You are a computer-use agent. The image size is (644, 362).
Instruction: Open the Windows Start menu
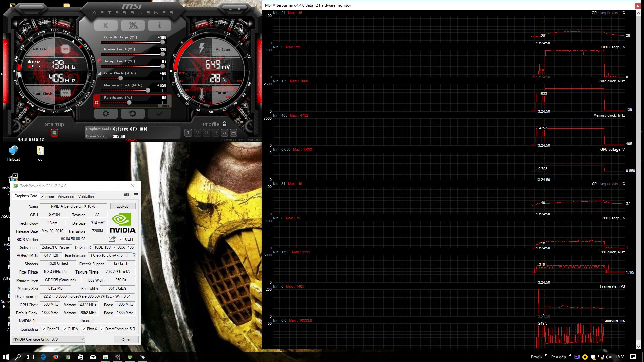(x=6, y=357)
